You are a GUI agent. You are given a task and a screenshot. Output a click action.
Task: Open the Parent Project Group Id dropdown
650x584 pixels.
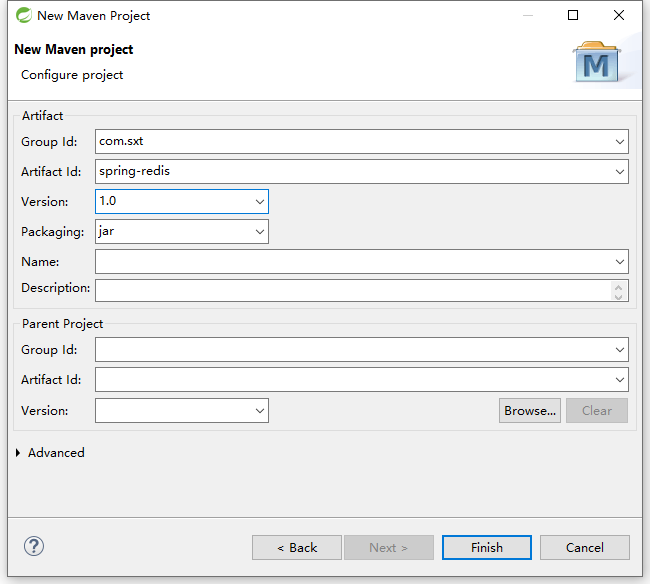click(x=620, y=350)
